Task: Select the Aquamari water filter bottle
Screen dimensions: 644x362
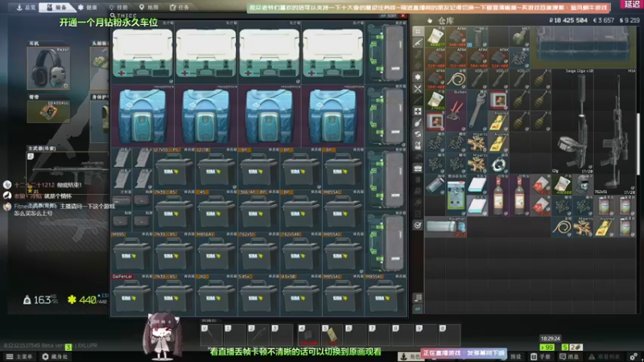Action: (446, 227)
